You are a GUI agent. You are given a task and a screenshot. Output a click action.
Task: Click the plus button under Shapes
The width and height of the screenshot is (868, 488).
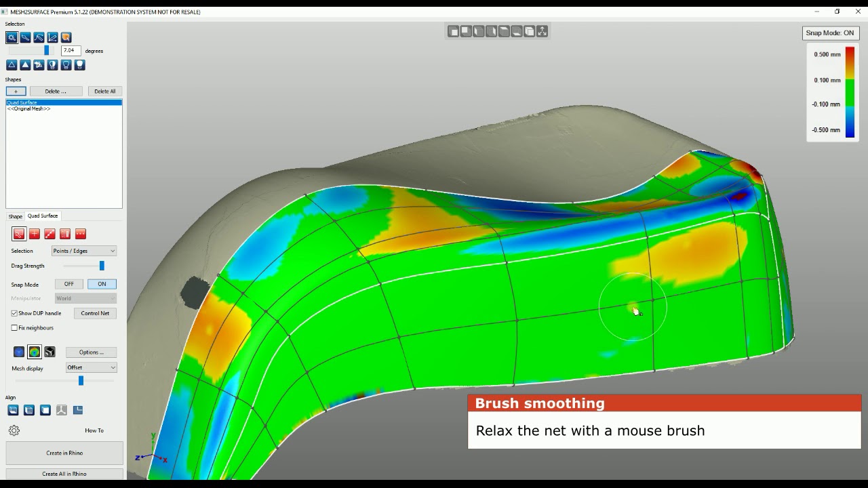(16, 91)
